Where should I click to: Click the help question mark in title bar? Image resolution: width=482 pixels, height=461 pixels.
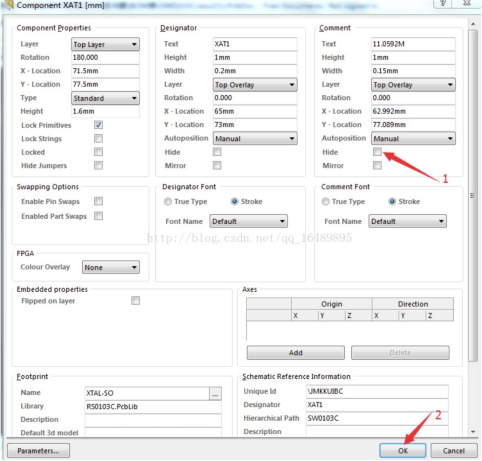443,3
